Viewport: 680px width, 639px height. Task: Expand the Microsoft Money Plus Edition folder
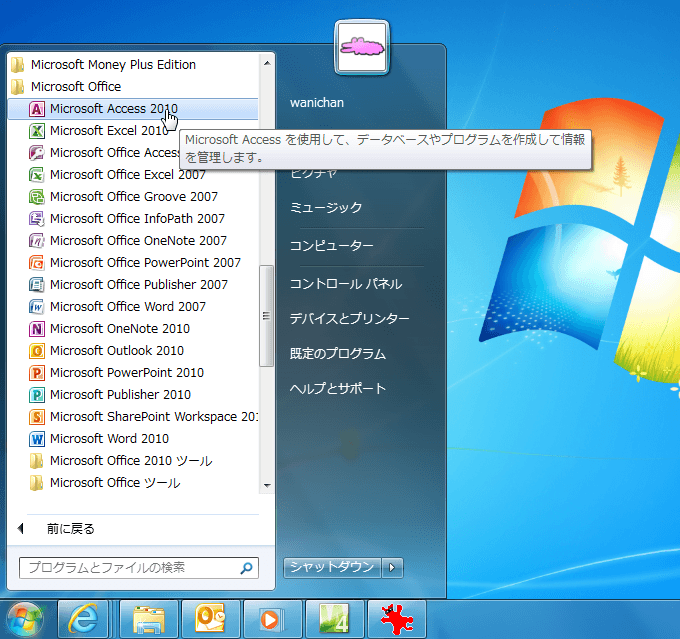coord(133,65)
